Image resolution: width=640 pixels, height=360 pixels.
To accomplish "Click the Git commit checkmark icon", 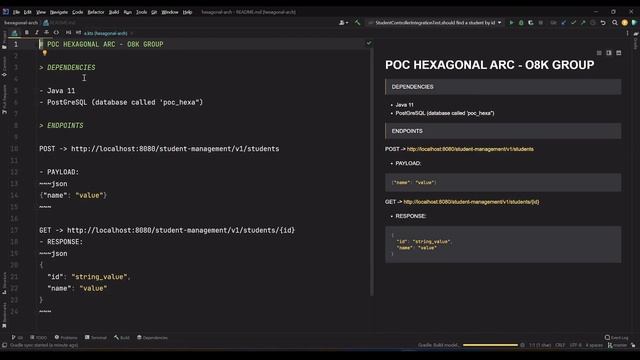I will coord(573,23).
